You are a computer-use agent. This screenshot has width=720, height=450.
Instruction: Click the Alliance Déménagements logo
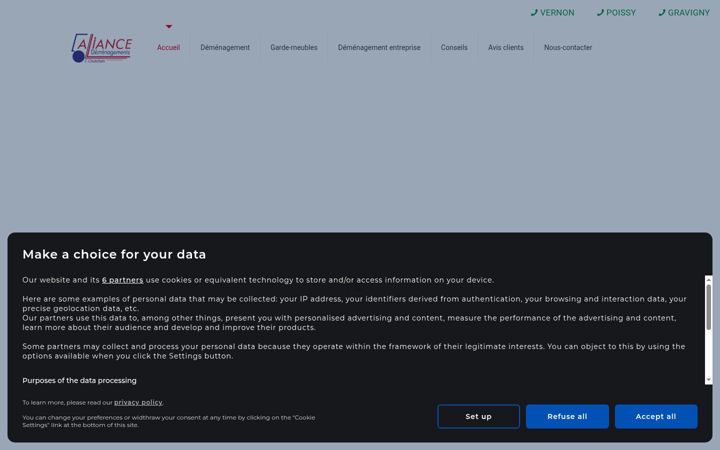point(102,48)
